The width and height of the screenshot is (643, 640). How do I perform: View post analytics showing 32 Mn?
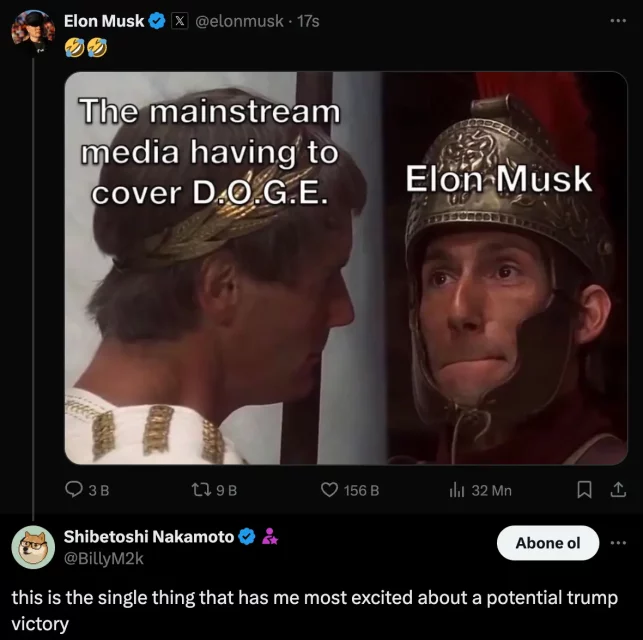tap(459, 490)
